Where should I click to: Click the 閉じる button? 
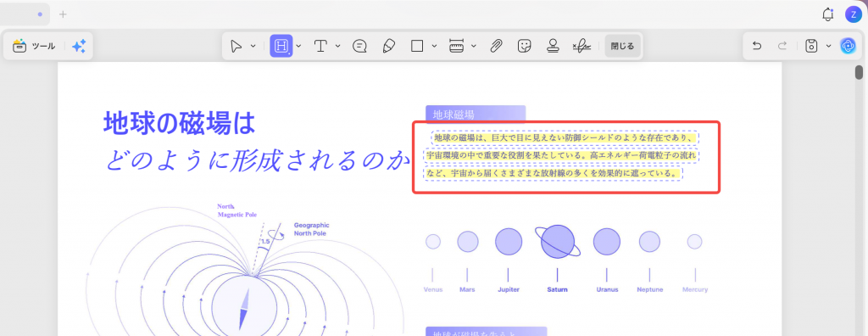[x=623, y=46]
